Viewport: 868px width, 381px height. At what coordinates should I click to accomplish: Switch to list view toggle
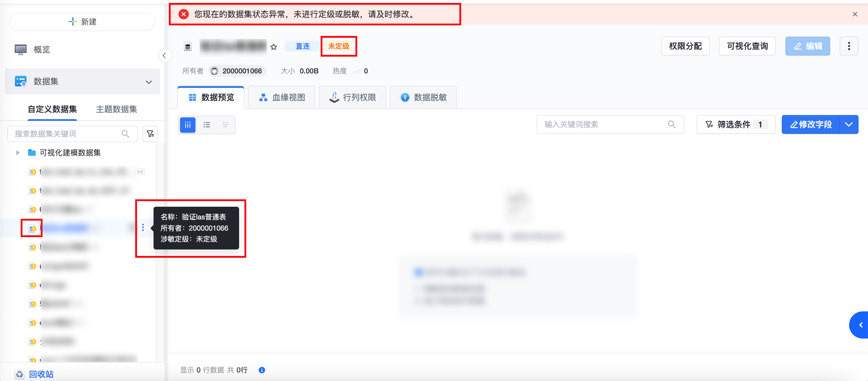[207, 125]
